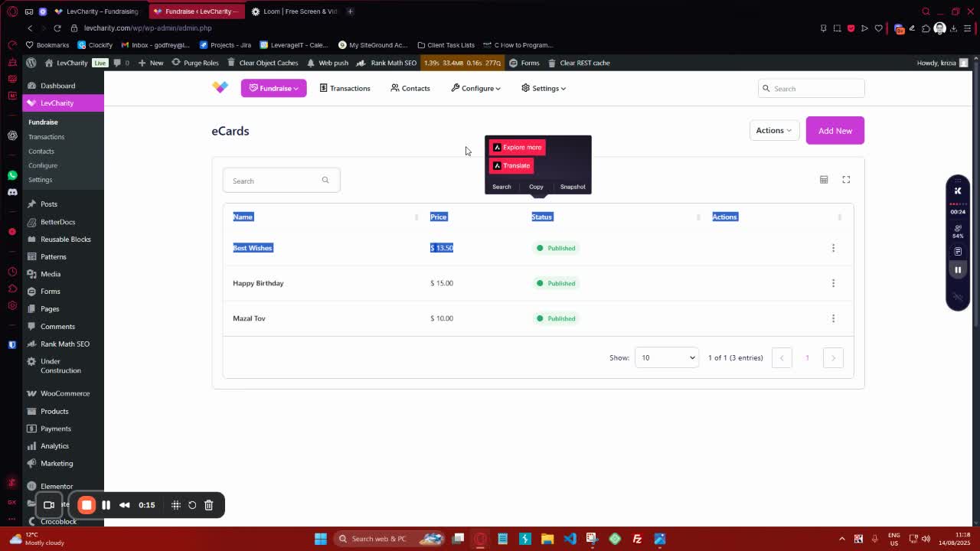Sort the table by Name column
Viewport: 980px width, 551px height.
243,217
